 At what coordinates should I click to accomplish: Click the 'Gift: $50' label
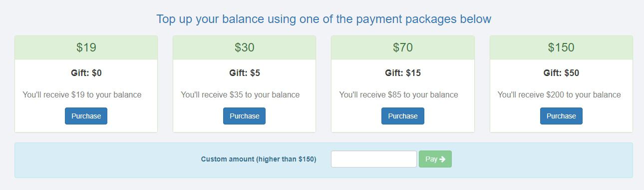click(x=561, y=73)
